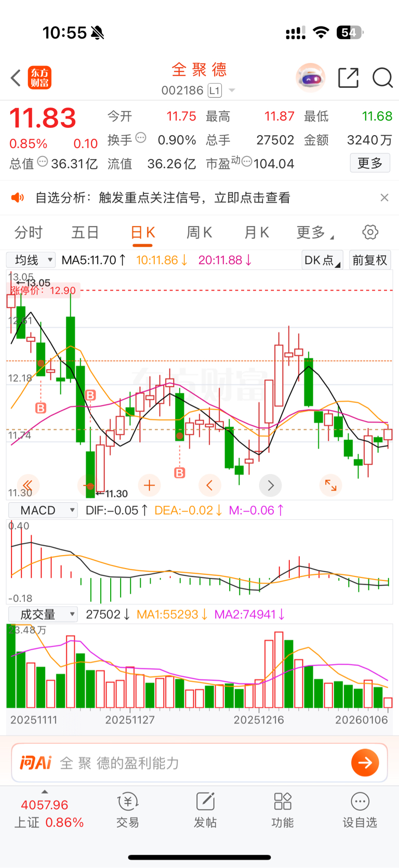The image size is (399, 868).
Task: Tap the 10:11.86 moving average label
Action: pyautogui.click(x=162, y=260)
